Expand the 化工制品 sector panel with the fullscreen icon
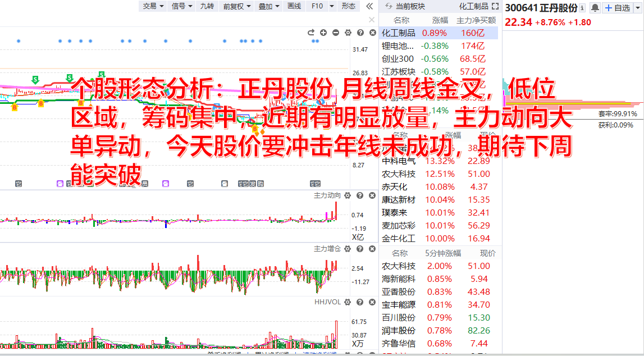This screenshot has height=356, width=644. point(495,6)
